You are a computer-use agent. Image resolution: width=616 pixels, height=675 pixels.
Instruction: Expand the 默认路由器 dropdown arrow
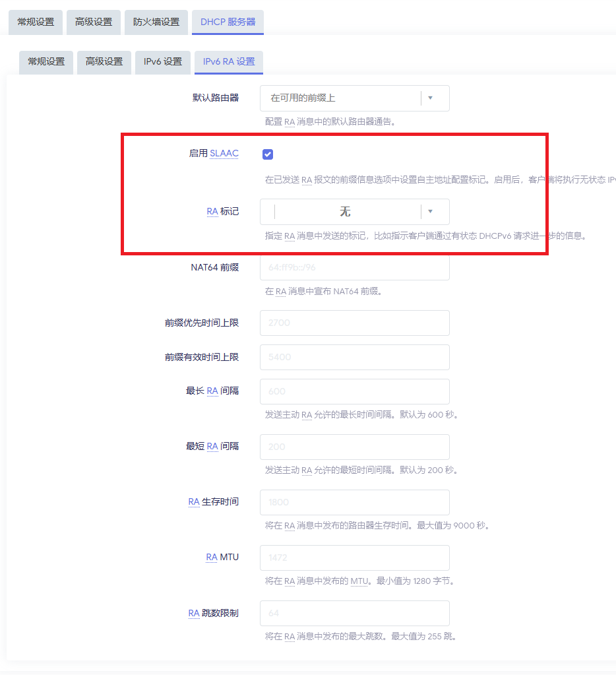click(x=430, y=98)
